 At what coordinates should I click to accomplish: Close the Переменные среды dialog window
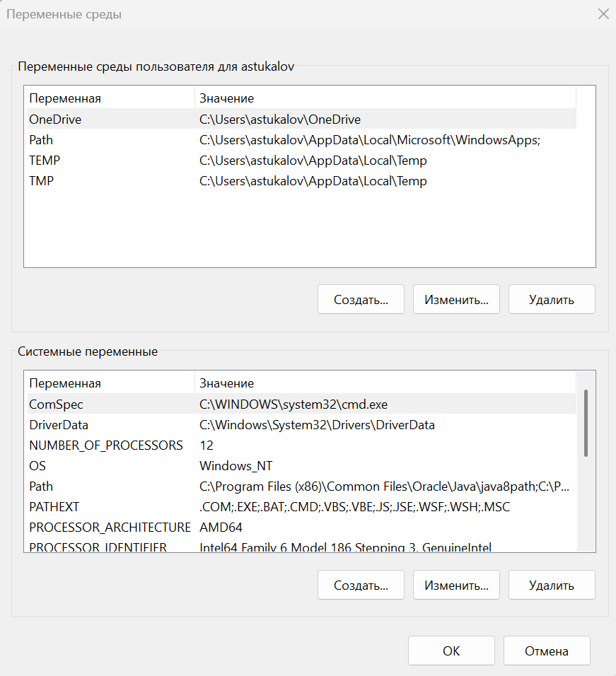point(603,14)
